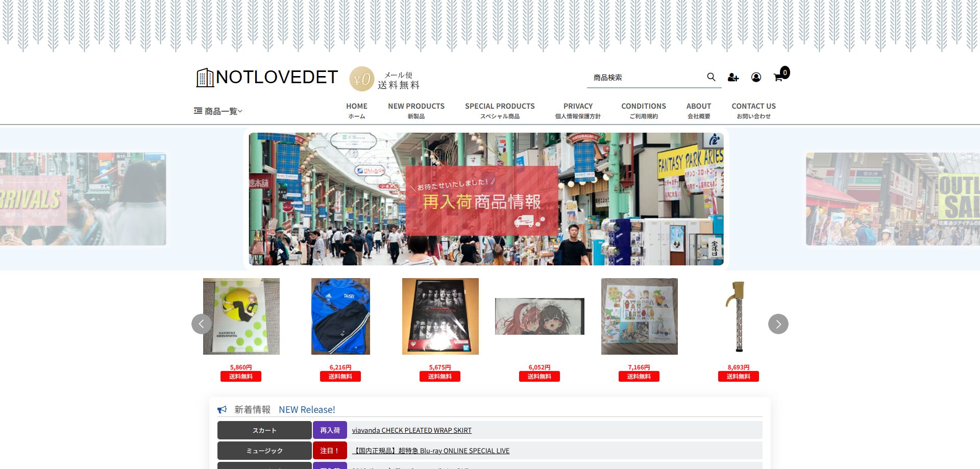Show previous products with left arrow
Screen dimensions: 980x469
click(202, 324)
